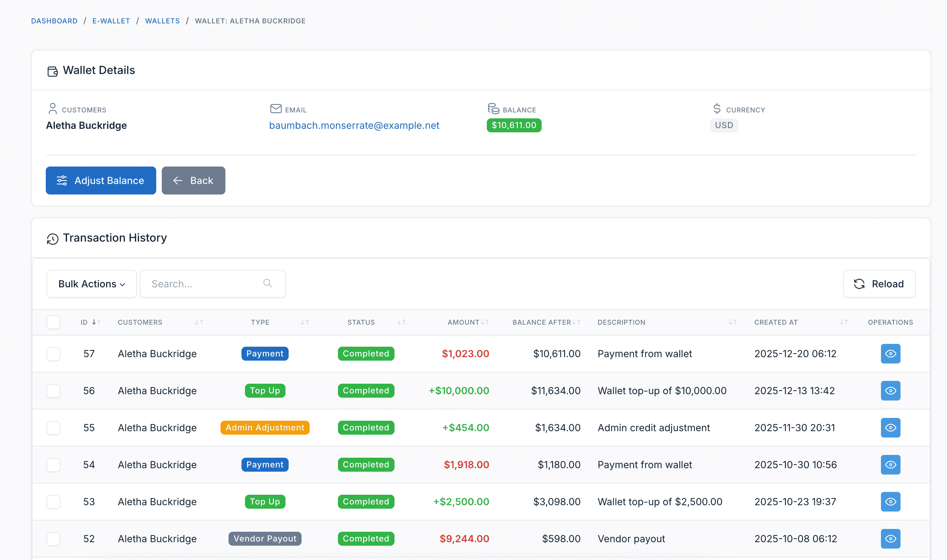947x560 pixels.
Task: View details of the Admin Adjustment transaction
Action: [x=890, y=428]
